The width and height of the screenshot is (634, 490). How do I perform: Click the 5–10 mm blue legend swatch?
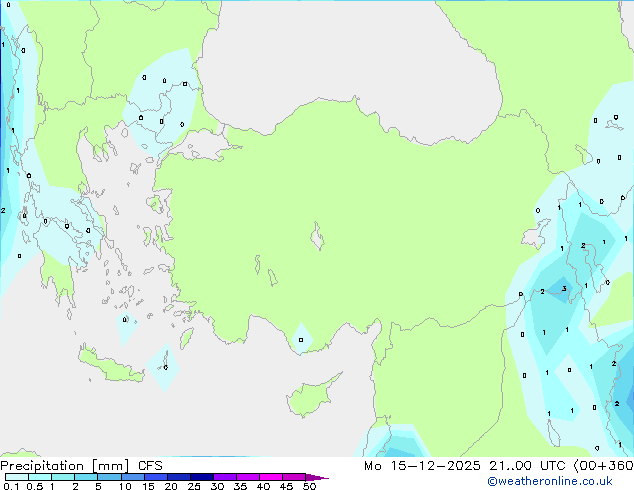(109, 477)
